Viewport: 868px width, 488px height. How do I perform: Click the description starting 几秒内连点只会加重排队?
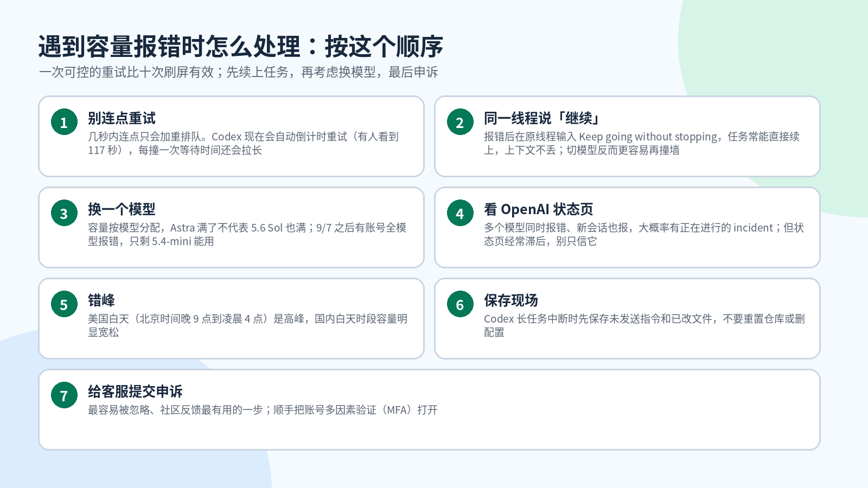244,143
